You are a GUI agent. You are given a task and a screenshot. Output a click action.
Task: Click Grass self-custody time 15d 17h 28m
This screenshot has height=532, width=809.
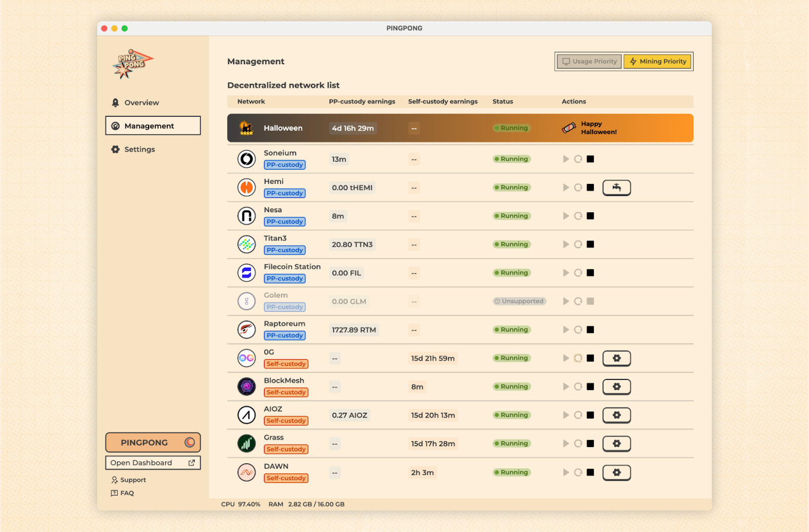click(433, 444)
